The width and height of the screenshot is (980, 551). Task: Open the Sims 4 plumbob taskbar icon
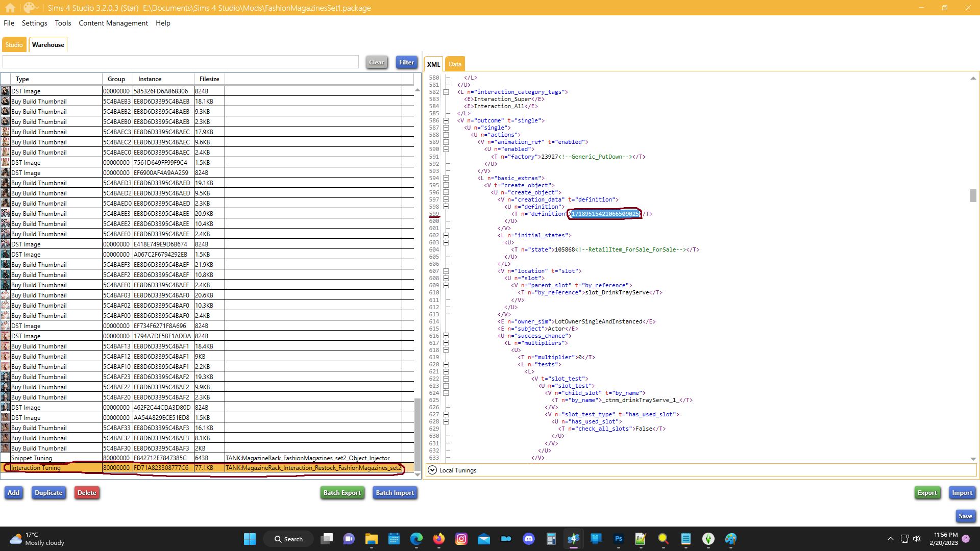point(708,539)
